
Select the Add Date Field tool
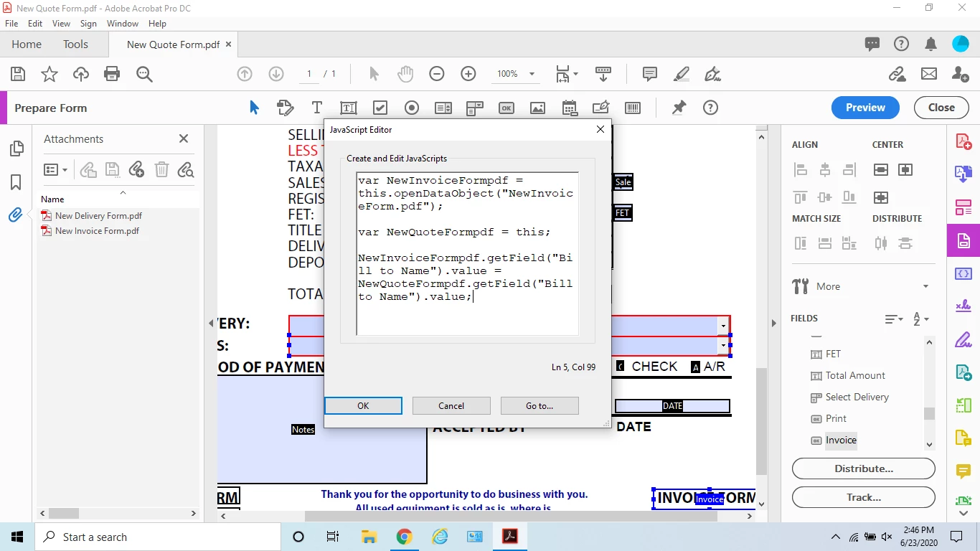click(x=570, y=108)
